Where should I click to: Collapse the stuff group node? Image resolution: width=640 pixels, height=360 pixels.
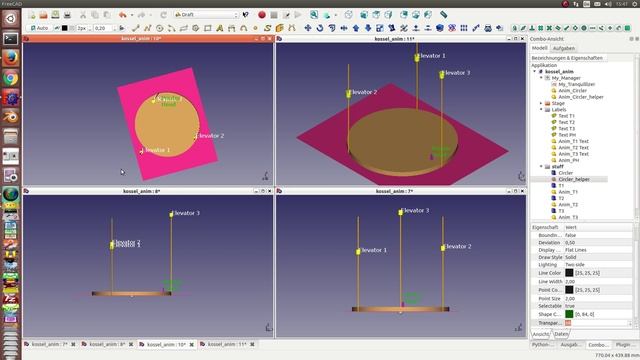[x=541, y=167]
